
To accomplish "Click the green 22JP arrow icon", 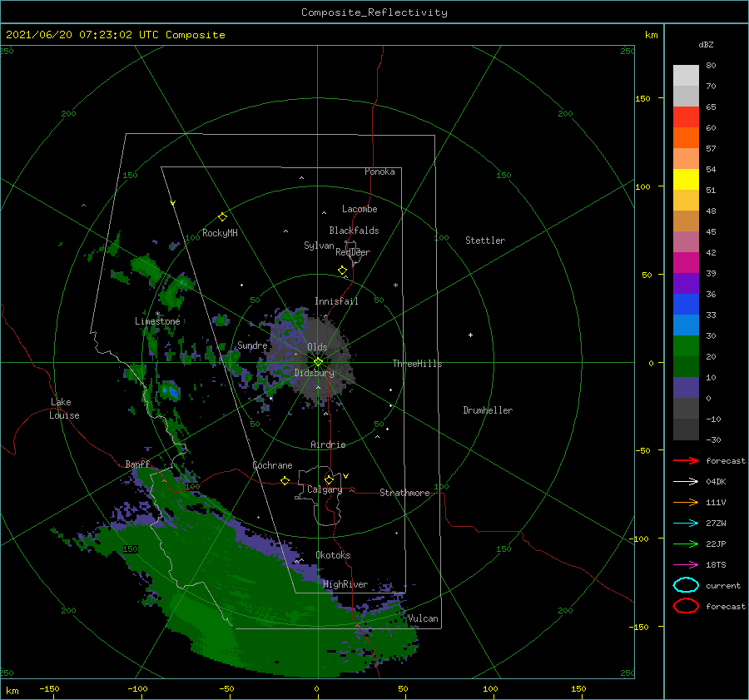I will tap(686, 544).
